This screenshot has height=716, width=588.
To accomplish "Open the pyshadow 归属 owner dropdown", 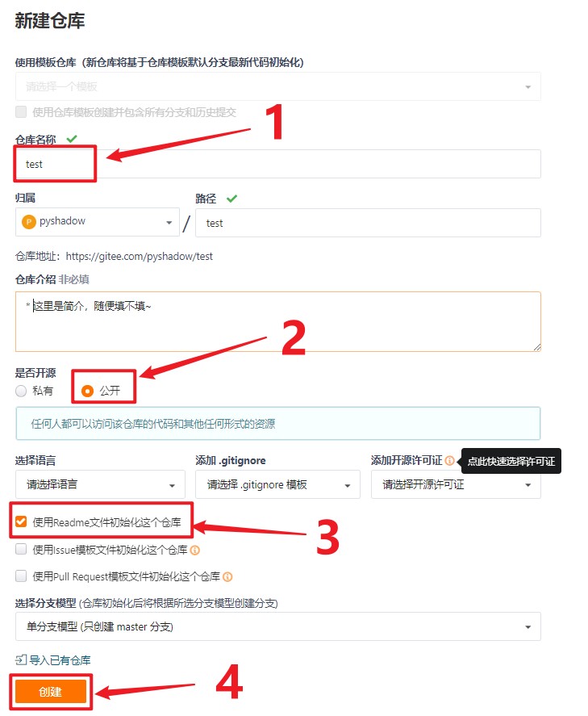I will coord(97,222).
